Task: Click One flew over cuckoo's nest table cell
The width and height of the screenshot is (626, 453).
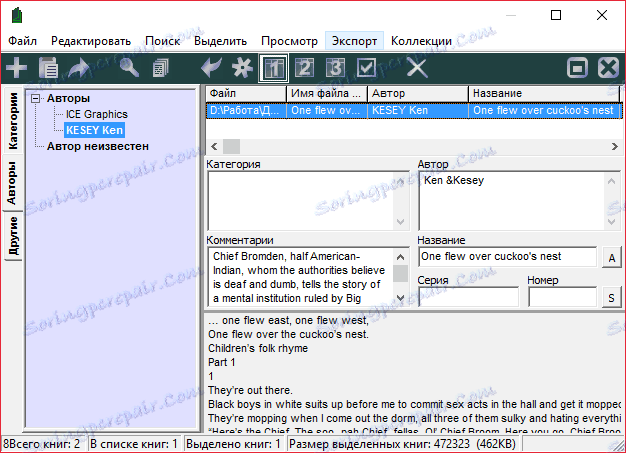Action: point(544,110)
